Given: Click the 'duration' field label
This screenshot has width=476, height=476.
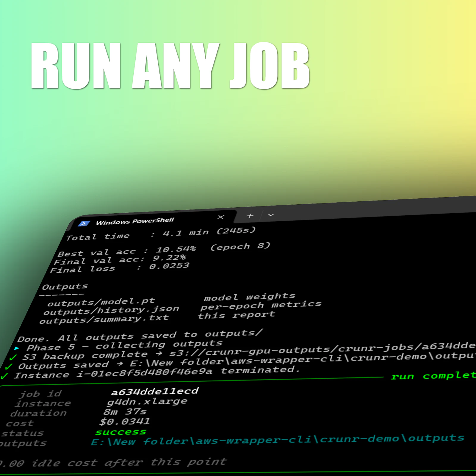Looking at the screenshot, I should 39,414.
